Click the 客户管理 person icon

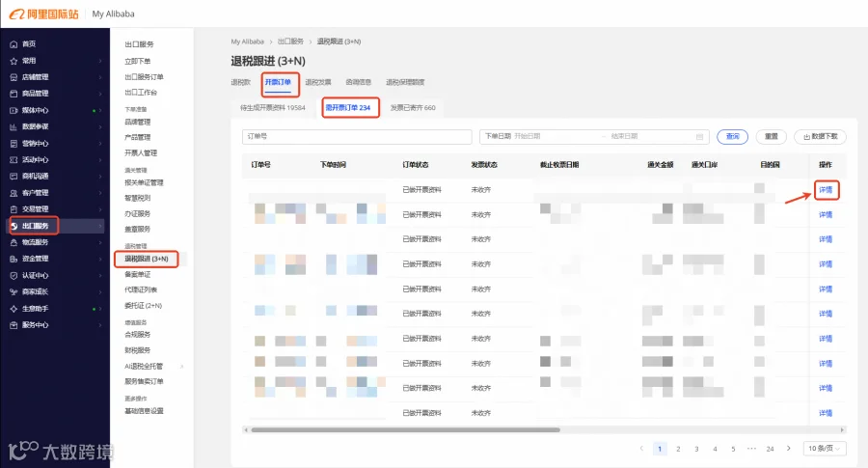(14, 193)
